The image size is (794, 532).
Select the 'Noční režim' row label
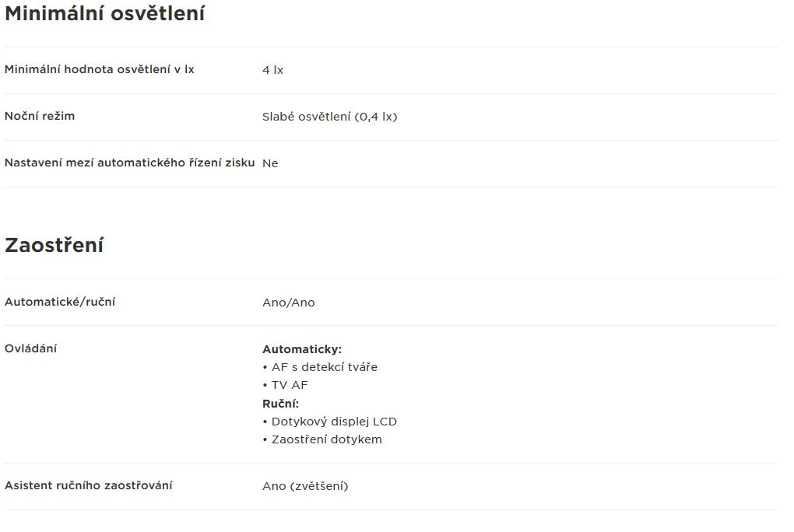click(40, 116)
